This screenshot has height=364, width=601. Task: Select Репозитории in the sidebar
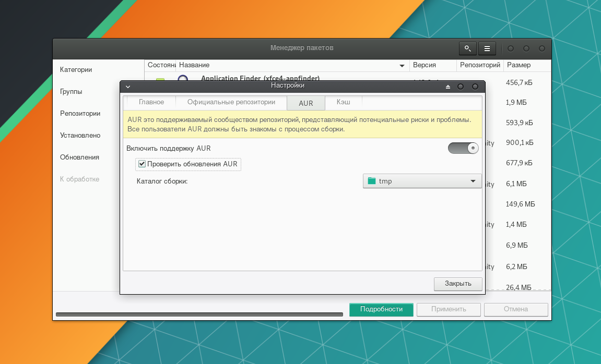80,113
